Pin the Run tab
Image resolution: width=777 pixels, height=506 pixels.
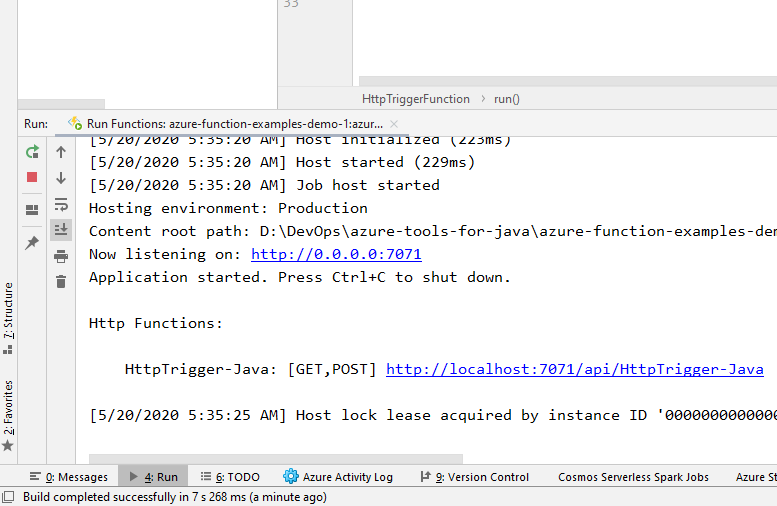32,243
